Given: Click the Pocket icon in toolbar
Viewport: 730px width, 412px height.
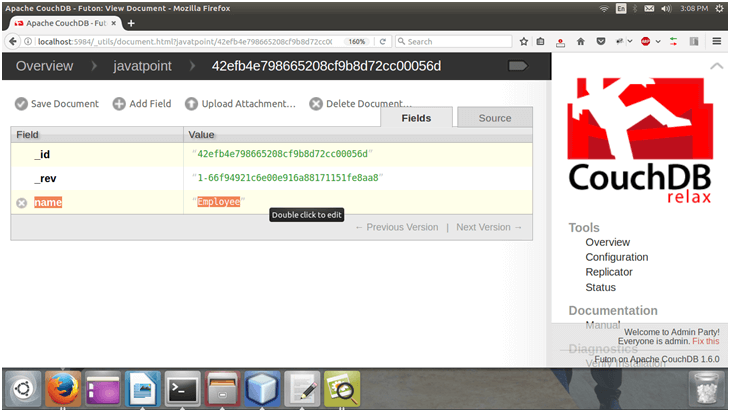Looking at the screenshot, I should (x=601, y=41).
